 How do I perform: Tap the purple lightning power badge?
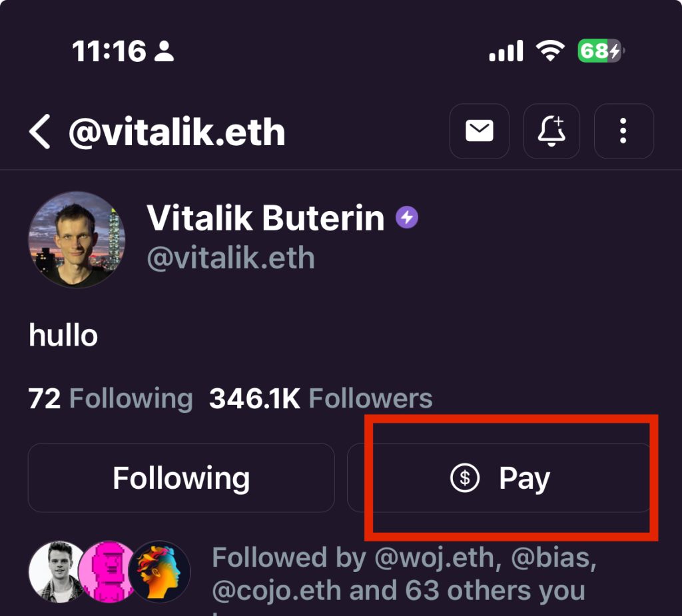(407, 218)
